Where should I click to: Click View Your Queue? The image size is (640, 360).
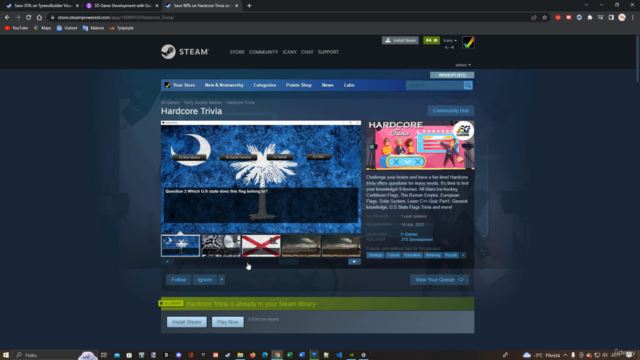[439, 280]
